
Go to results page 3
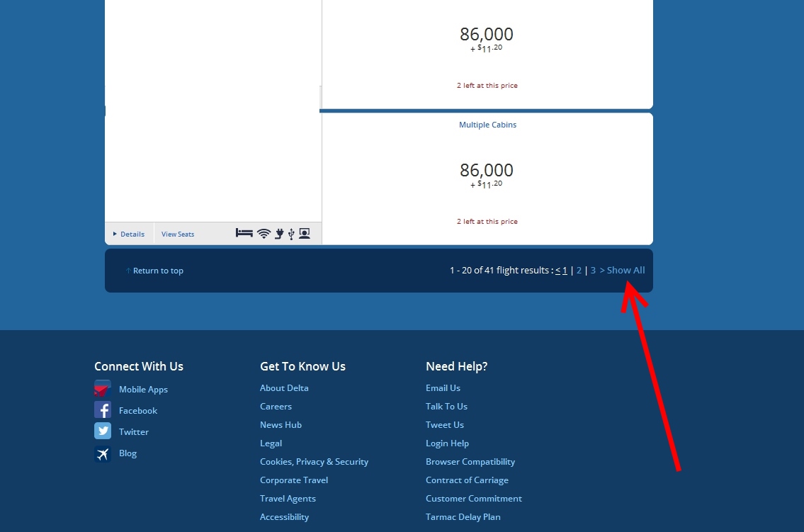[x=594, y=271]
